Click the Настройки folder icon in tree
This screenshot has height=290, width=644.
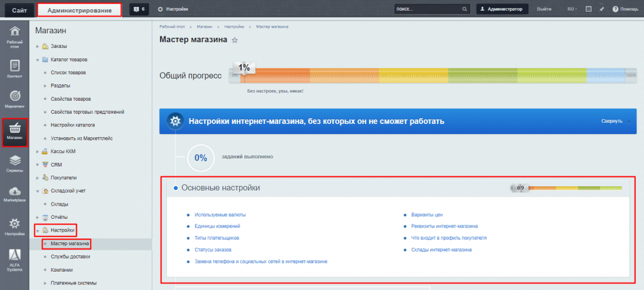(45, 230)
